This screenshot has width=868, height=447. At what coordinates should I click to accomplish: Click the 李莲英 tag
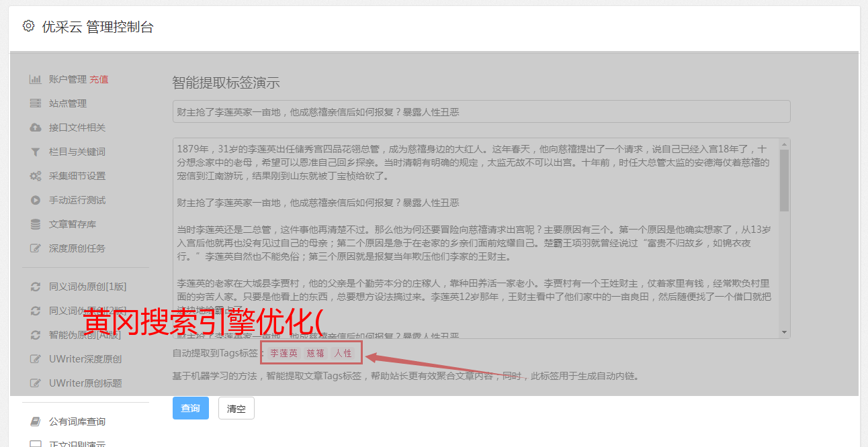click(x=284, y=353)
